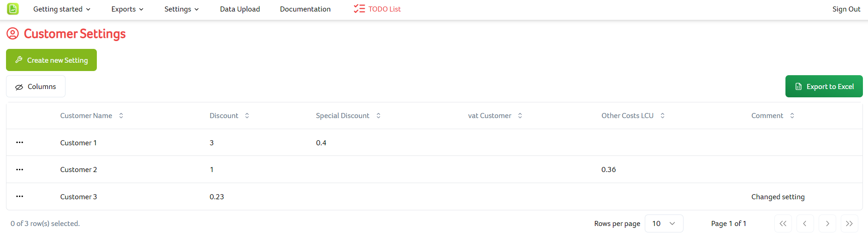Go to next page button
This screenshot has height=244, width=868.
(827, 224)
